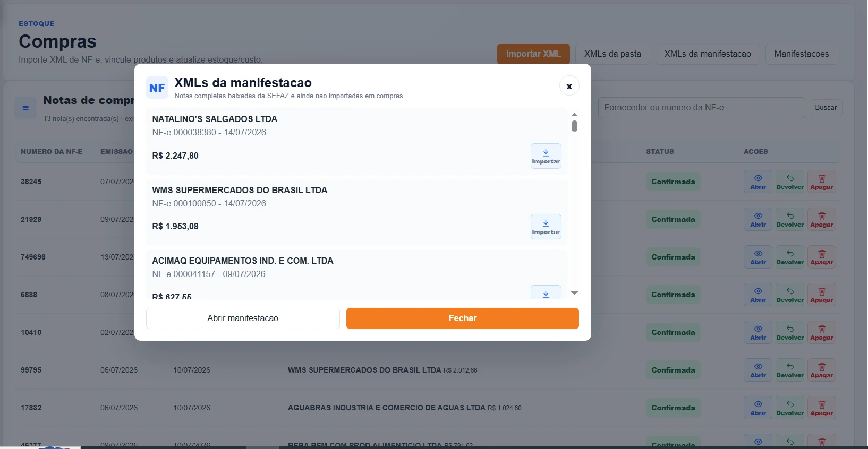Viewport: 868px width, 449px height.
Task: Open the XMLs da manifestacao button in header
Action: coord(708,54)
